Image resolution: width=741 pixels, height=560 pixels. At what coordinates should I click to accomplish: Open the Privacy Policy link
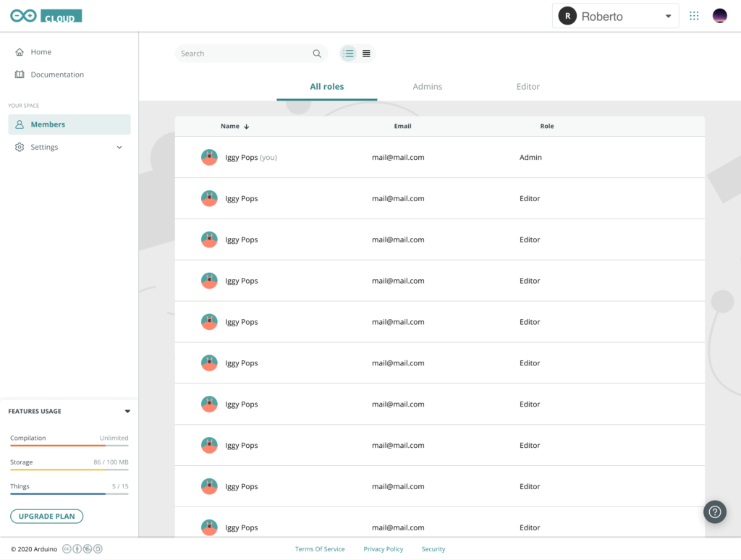(x=383, y=548)
